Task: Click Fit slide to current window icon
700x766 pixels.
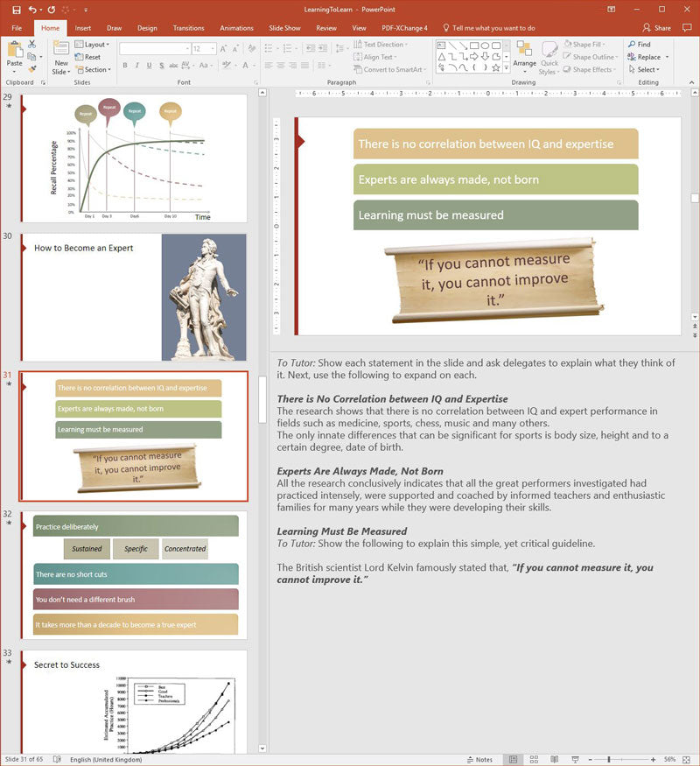Action: click(x=686, y=759)
